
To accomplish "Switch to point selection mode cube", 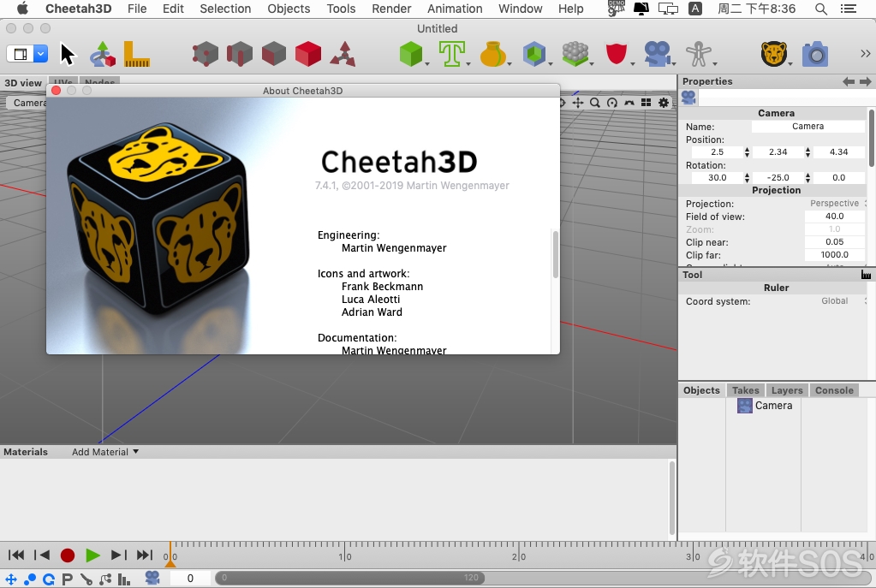I will 205,54.
